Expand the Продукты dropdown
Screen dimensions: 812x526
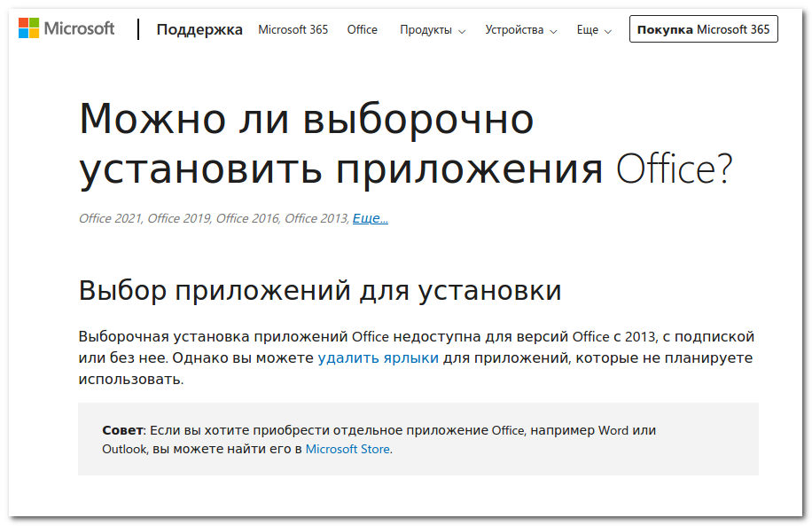pos(433,30)
